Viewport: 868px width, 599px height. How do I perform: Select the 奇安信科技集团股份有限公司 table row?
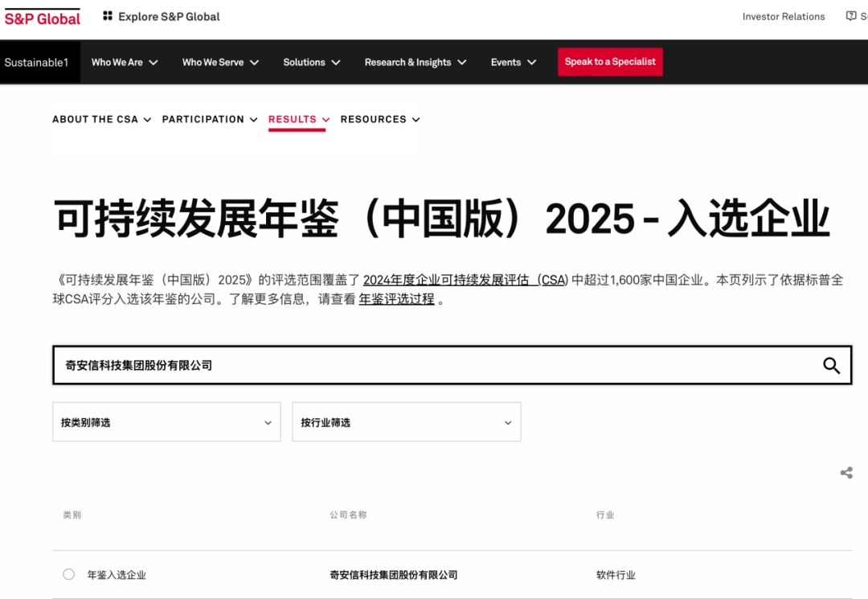click(393, 574)
